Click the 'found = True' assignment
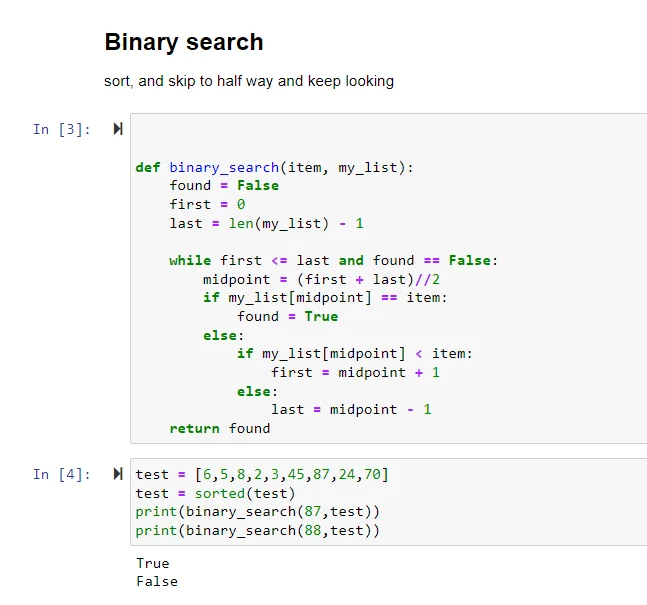 [287, 316]
